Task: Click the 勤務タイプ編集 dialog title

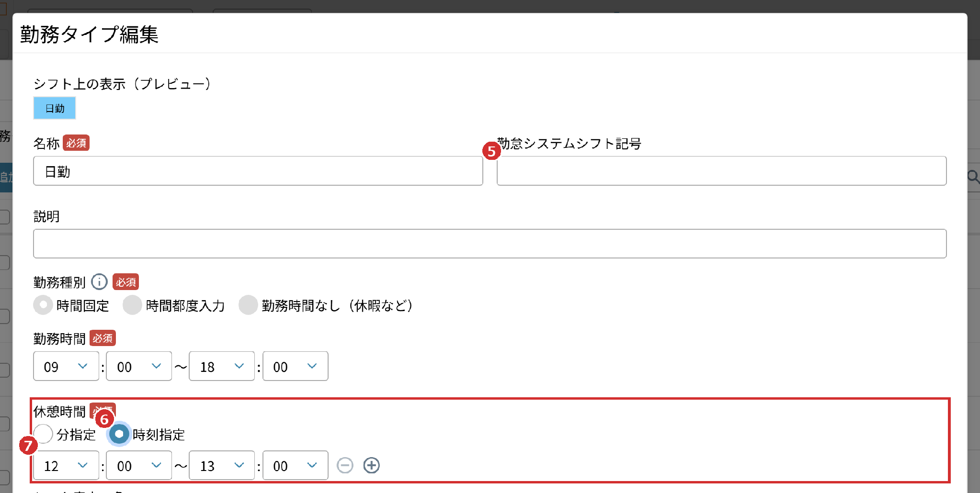Action: pos(89,34)
